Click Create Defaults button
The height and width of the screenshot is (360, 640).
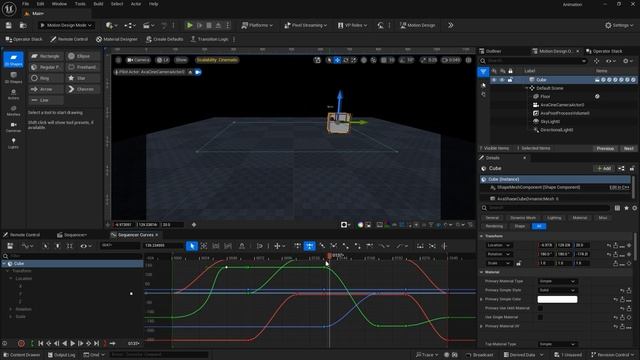pos(164,39)
